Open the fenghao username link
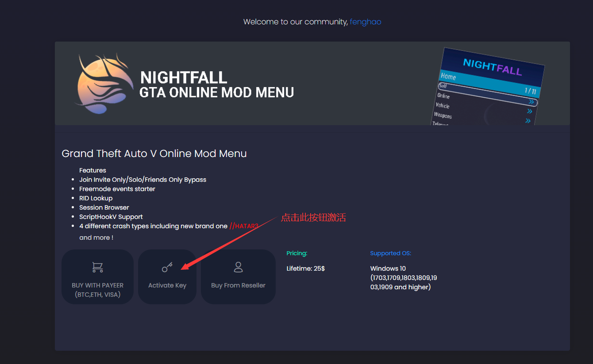 366,22
